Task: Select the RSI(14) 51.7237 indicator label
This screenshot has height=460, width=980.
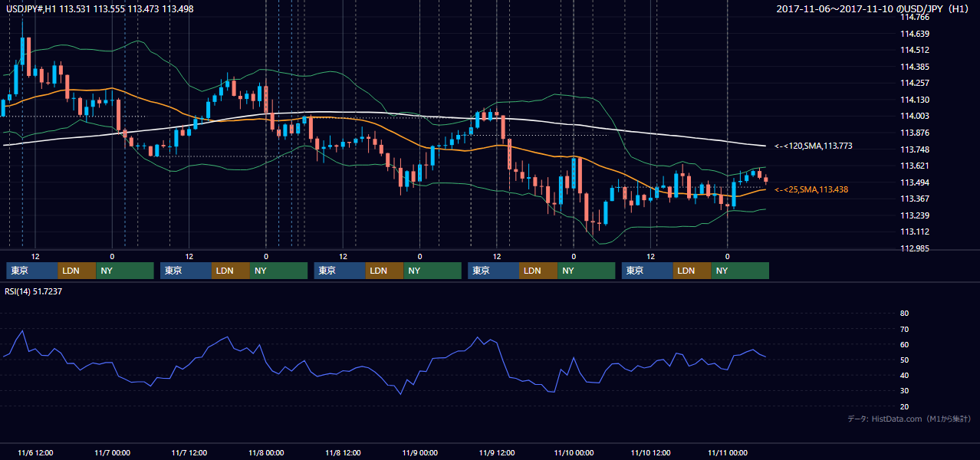Action: pyautogui.click(x=34, y=291)
